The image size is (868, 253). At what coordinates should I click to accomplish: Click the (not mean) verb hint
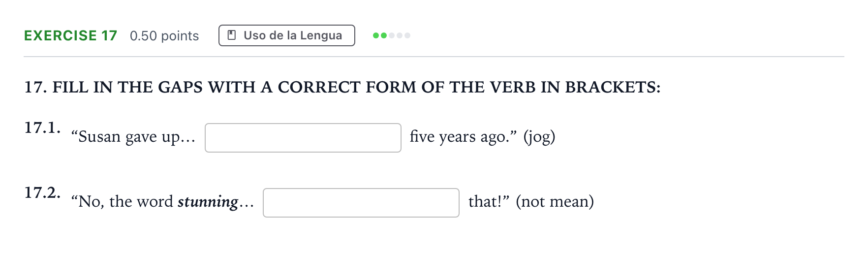555,201
